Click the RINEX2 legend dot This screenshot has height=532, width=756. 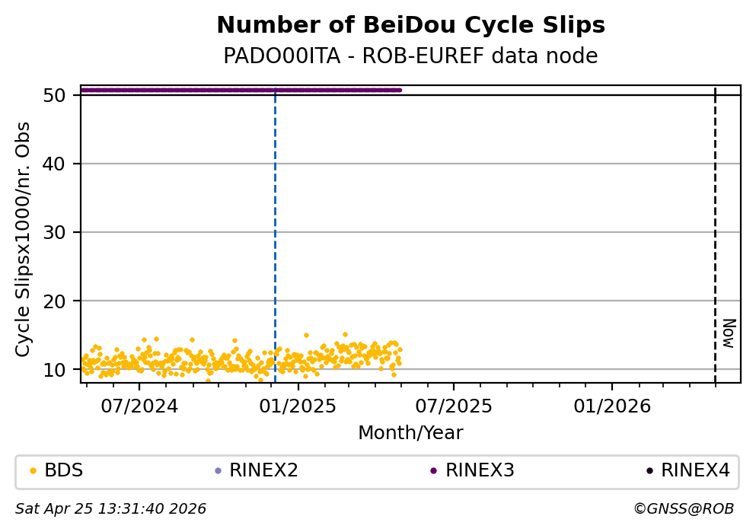click(218, 471)
